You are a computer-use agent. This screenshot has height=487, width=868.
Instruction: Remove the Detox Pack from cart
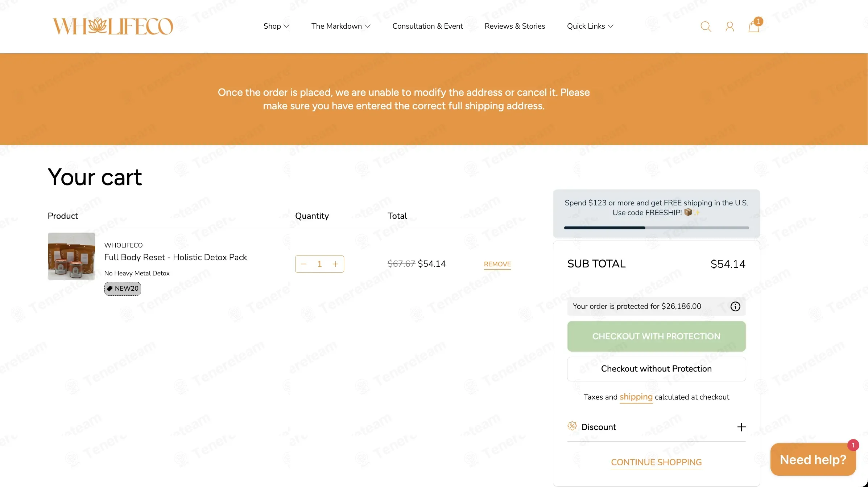pyautogui.click(x=497, y=264)
